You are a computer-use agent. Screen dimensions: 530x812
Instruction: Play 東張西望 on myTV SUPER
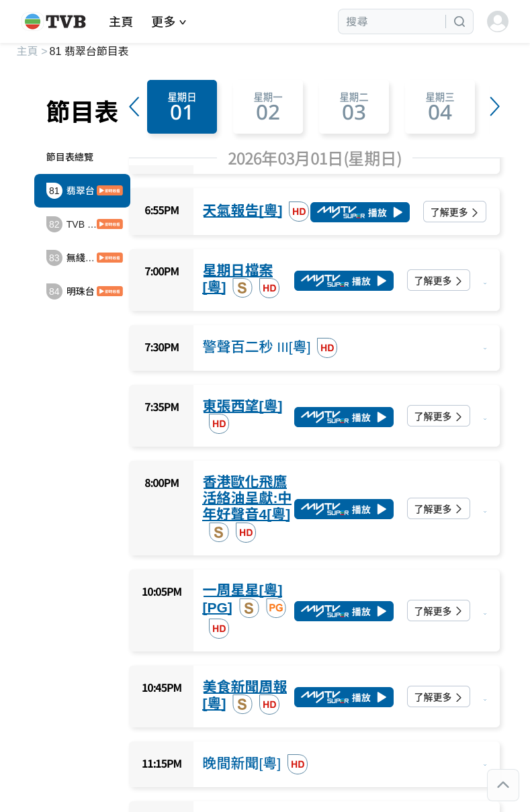click(343, 417)
